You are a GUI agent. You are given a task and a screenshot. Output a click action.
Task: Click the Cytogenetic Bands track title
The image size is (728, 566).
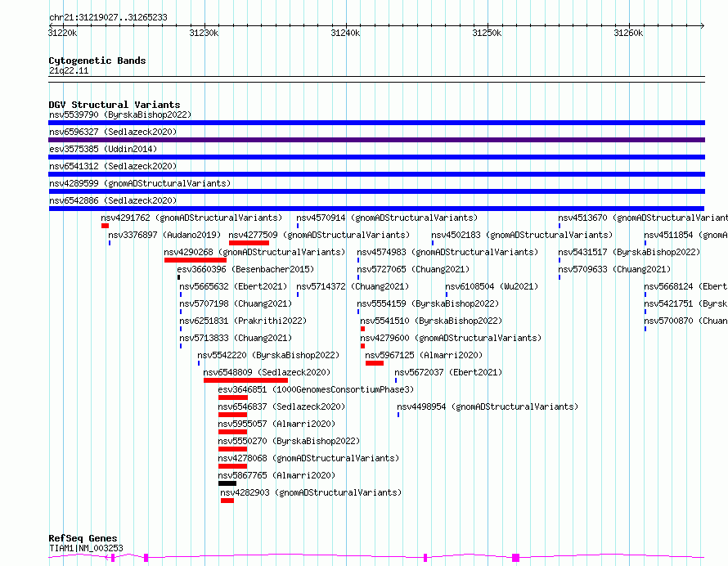(97, 61)
